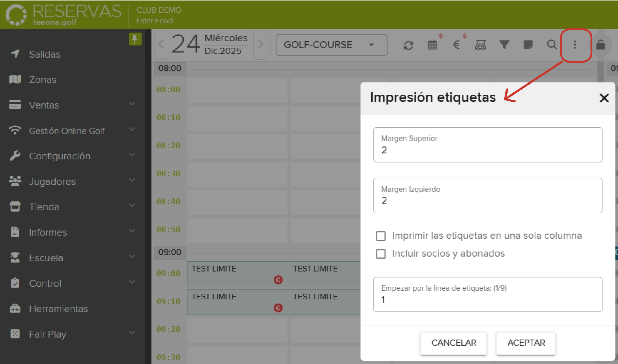Click the next-day arrow beside the date
Viewport: 618px width, 364px height.
pyautogui.click(x=260, y=45)
